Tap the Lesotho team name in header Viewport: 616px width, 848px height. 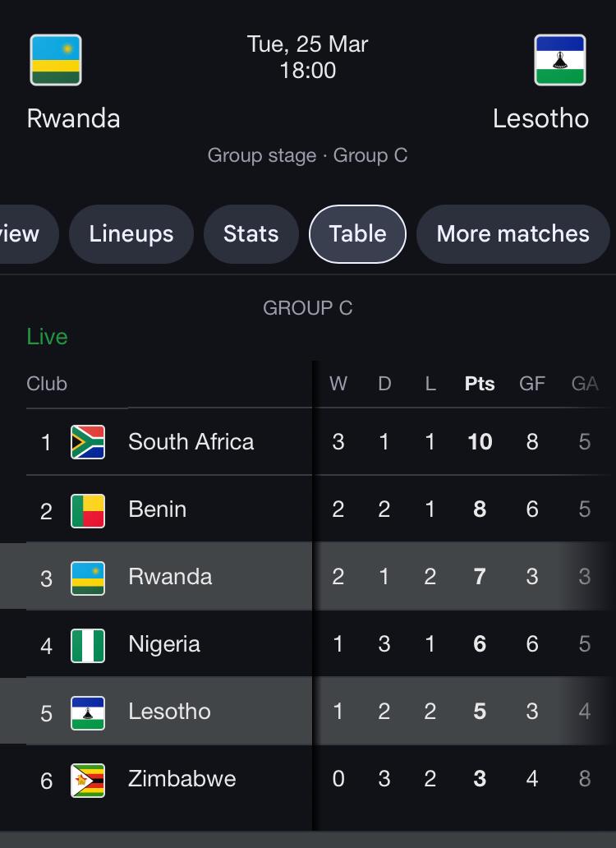[x=540, y=118]
